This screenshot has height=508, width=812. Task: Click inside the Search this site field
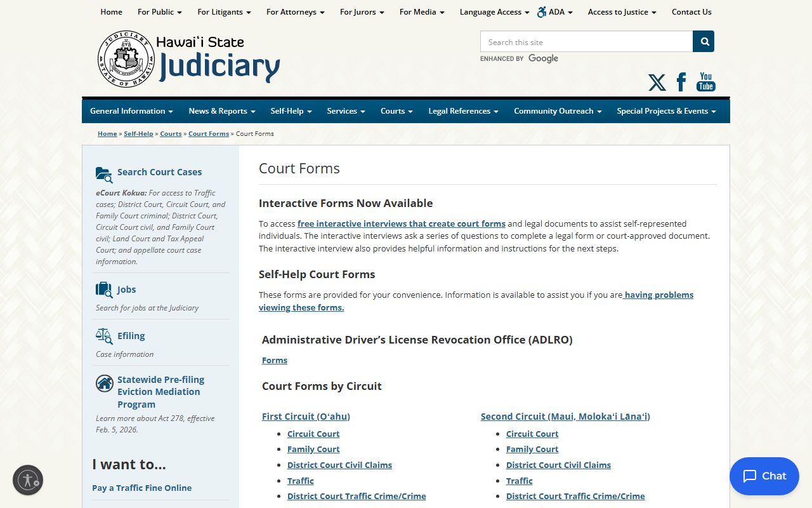coord(586,41)
